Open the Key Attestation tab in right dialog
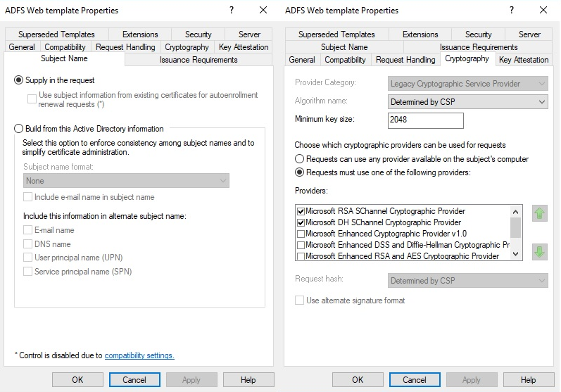The image size is (561, 392). coord(523,60)
